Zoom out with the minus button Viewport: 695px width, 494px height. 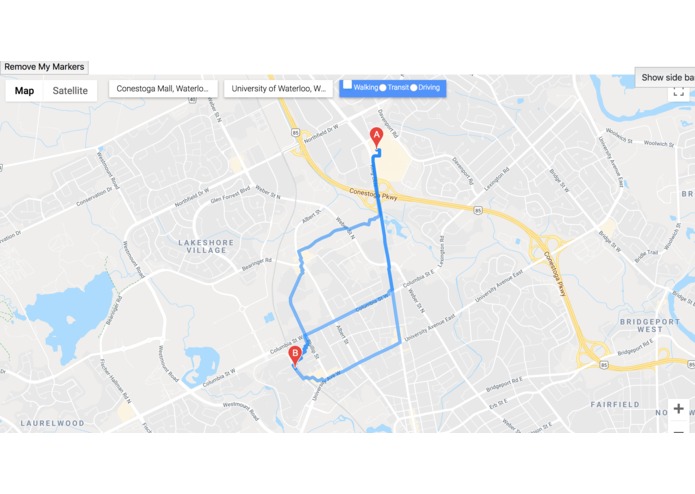678,431
